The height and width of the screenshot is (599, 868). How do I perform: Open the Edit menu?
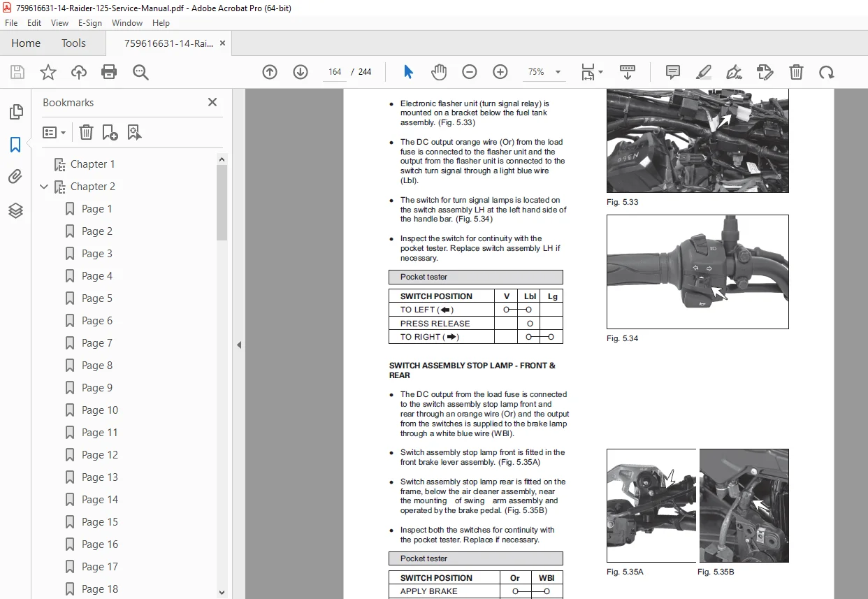click(34, 23)
